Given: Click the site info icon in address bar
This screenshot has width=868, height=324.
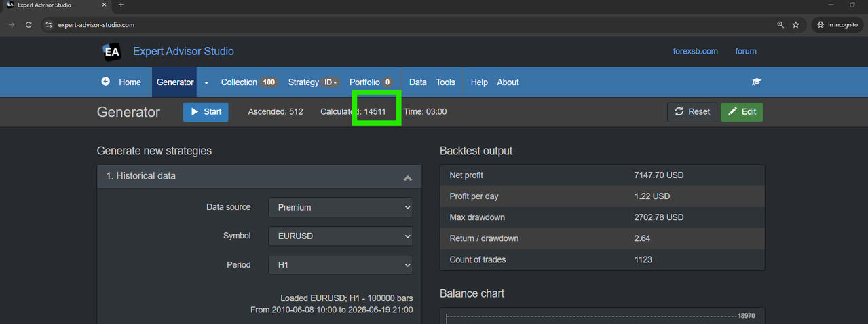Looking at the screenshot, I should 48,24.
